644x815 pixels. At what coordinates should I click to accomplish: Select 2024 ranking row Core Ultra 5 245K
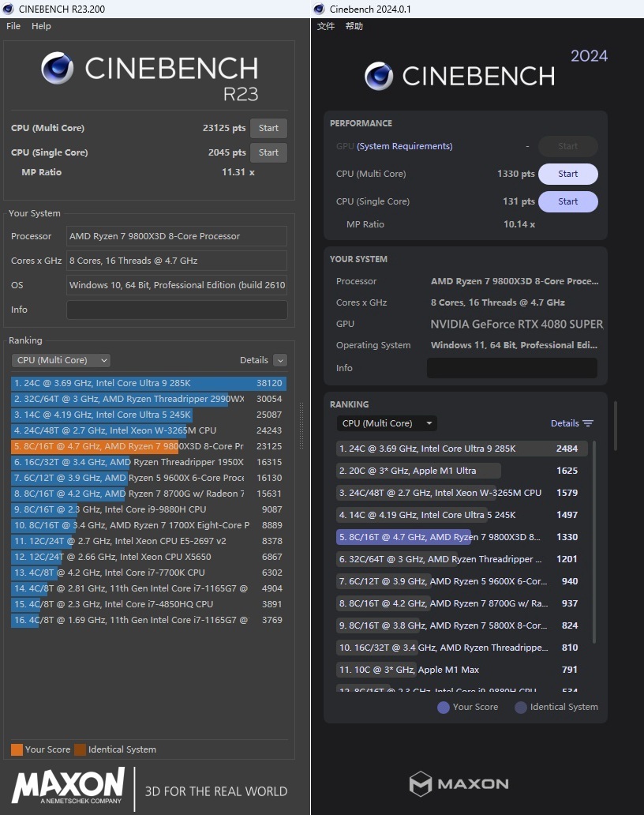coord(462,515)
